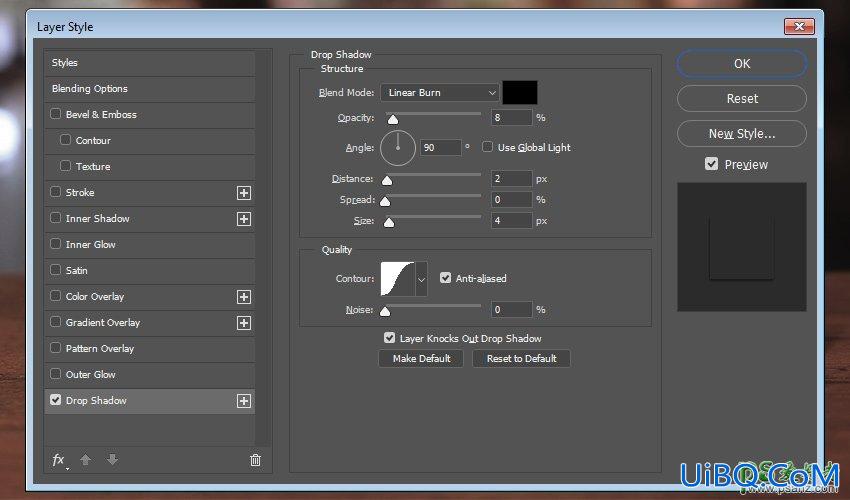Select the Inner Glow row
Image resolution: width=850 pixels, height=500 pixels.
(149, 245)
